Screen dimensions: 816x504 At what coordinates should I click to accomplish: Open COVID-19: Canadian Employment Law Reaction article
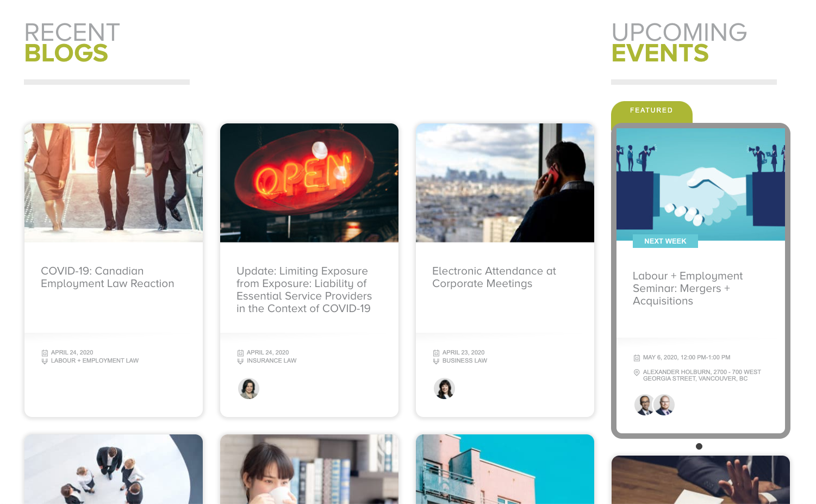108,277
